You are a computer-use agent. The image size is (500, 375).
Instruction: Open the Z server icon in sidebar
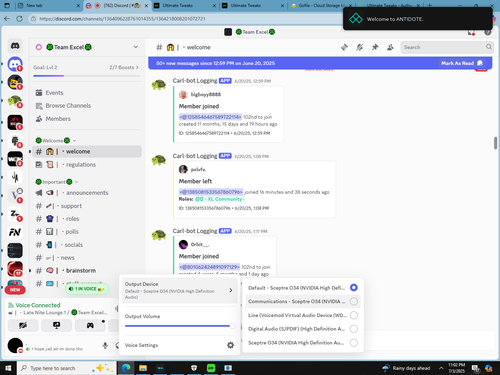pyautogui.click(x=15, y=214)
